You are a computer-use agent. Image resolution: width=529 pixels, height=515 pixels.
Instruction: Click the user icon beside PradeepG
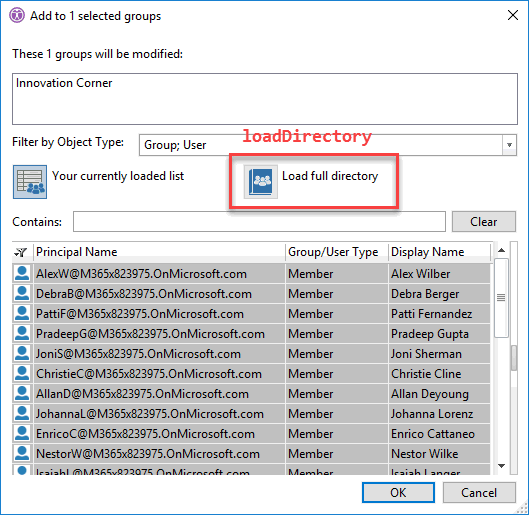coord(22,333)
